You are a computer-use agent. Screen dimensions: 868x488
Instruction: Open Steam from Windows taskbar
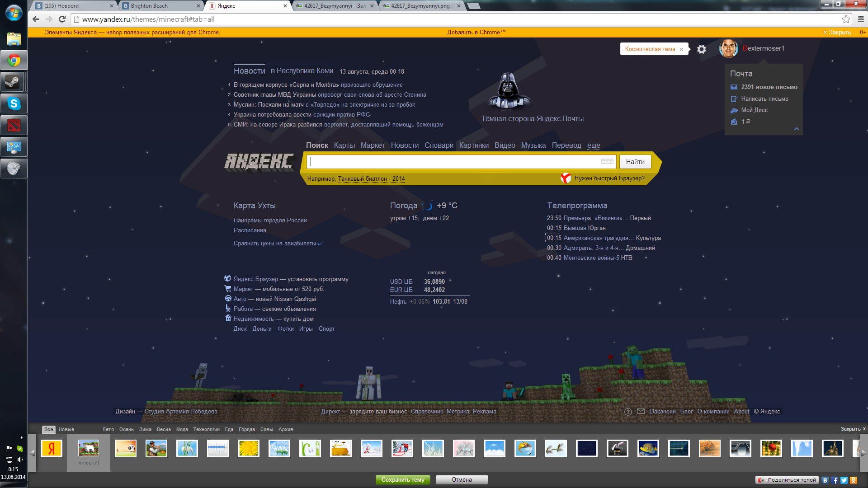pos(14,82)
